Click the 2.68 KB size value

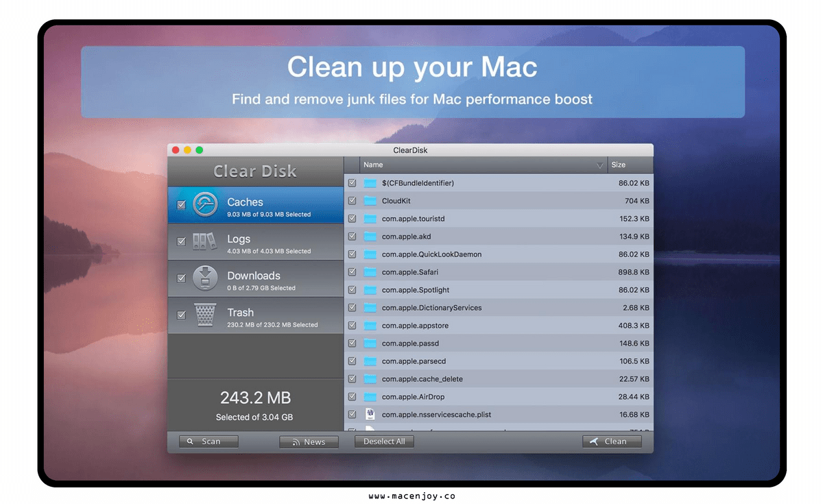pyautogui.click(x=636, y=308)
